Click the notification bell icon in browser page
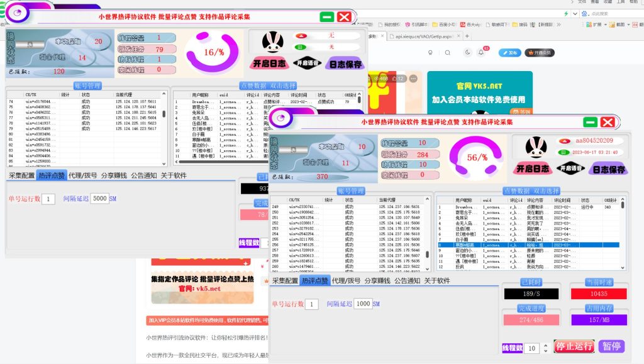 coord(481,53)
